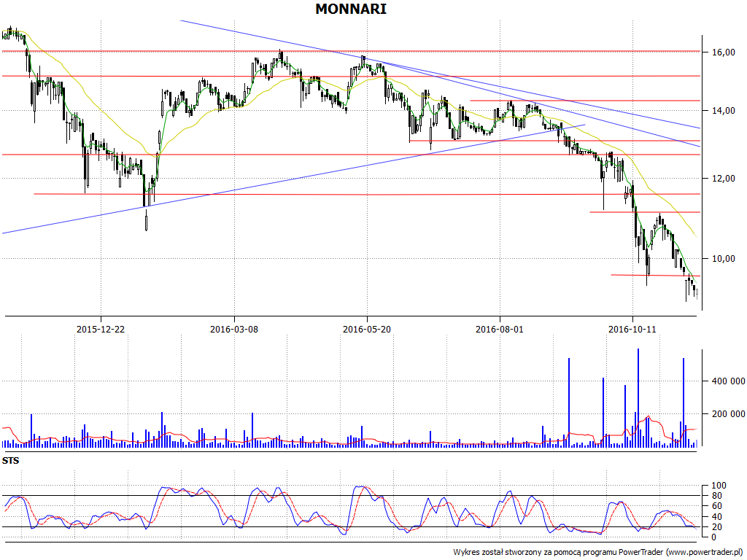Click the 14,00 price axis label
This screenshot has width=747, height=560.
(723, 111)
